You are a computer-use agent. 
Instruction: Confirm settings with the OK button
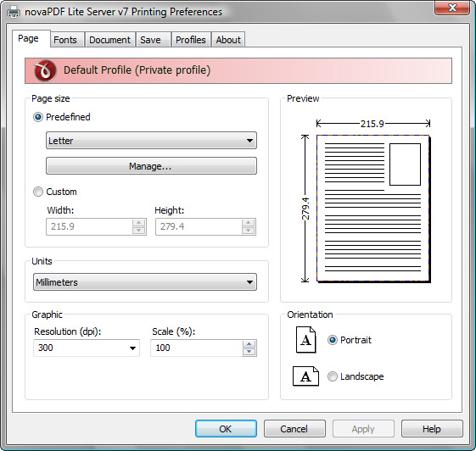tap(226, 429)
